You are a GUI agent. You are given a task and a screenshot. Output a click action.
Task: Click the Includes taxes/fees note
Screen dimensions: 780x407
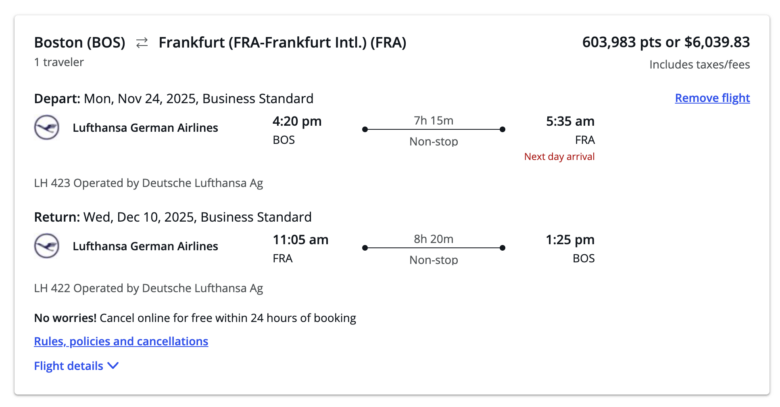pyautogui.click(x=699, y=65)
